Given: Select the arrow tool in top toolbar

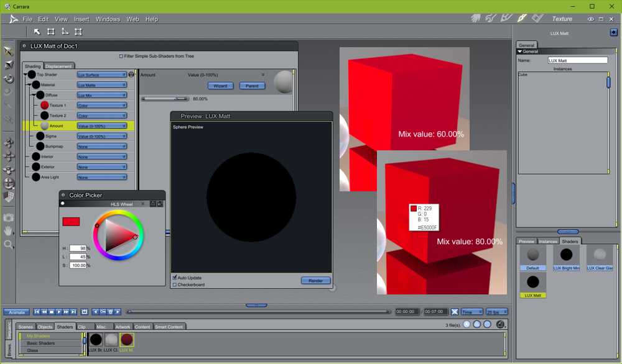Looking at the screenshot, I should tap(37, 32).
